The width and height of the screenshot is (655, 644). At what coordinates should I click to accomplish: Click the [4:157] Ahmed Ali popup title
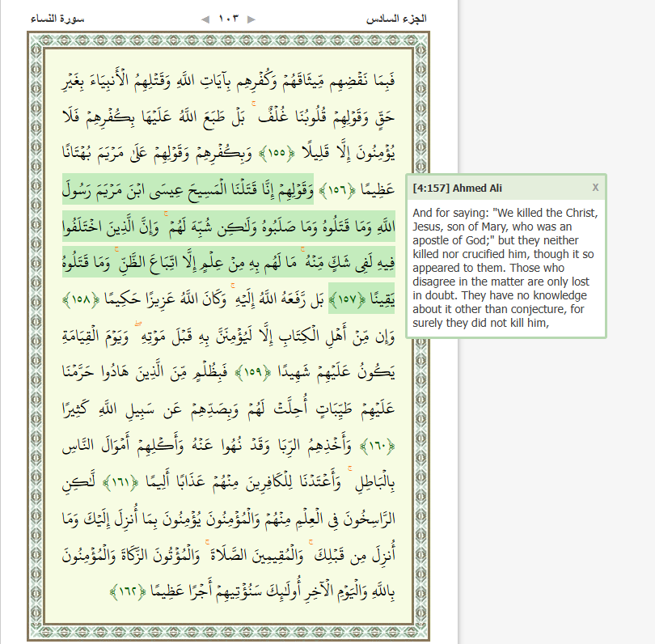[457, 189]
